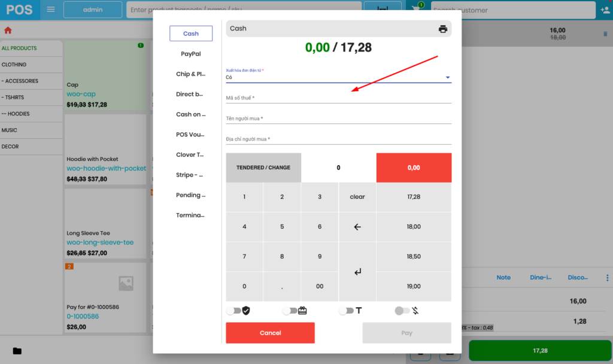Open the Xuất hóa đơn điện tử dropdown
Viewport: 613px width, 364px height.
point(338,77)
